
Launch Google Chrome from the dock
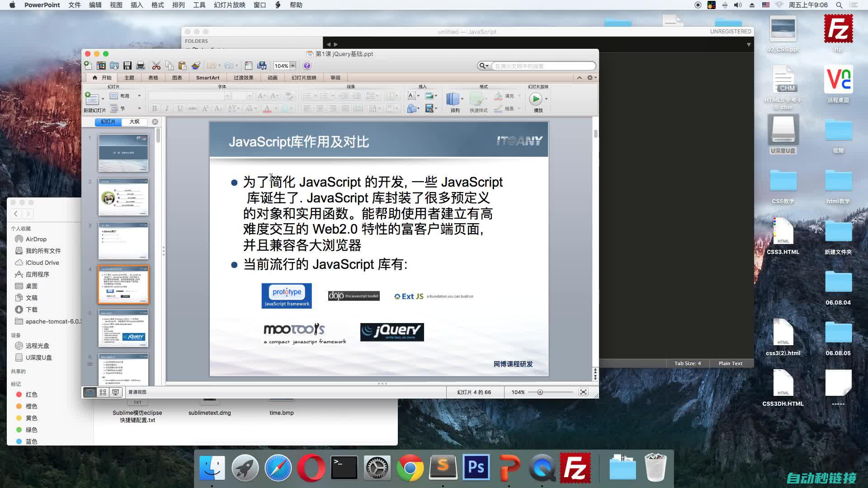click(410, 467)
